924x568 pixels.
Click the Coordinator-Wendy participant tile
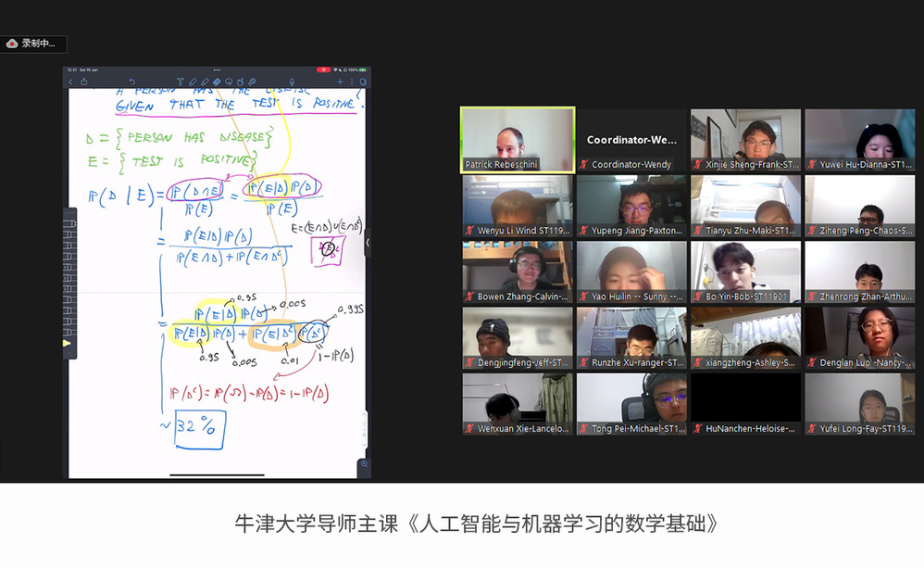click(x=631, y=140)
